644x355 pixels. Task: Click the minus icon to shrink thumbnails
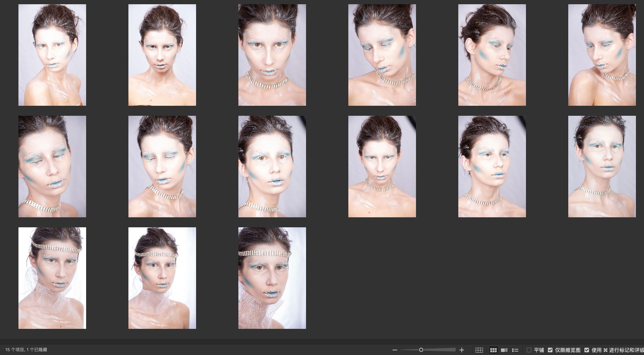point(394,350)
